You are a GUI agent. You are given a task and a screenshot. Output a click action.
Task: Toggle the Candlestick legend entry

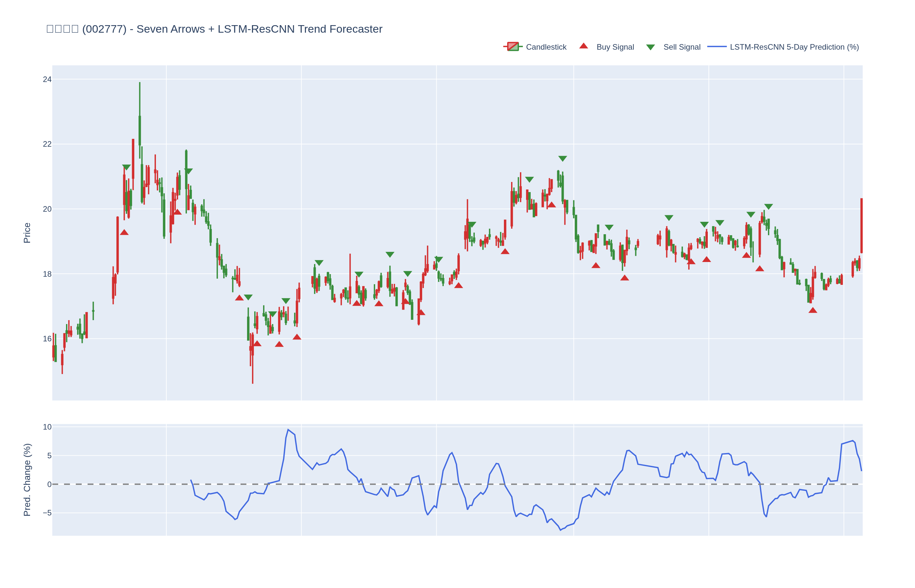click(x=546, y=47)
